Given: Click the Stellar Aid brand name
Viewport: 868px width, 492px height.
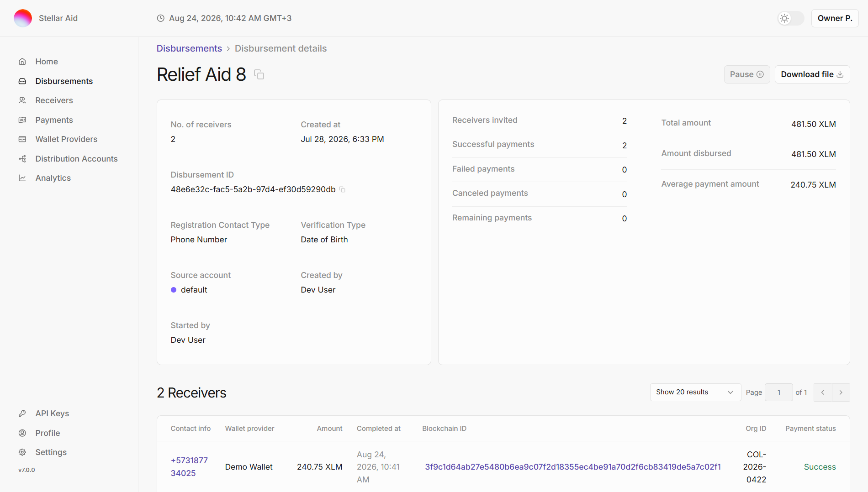Looking at the screenshot, I should click(58, 18).
